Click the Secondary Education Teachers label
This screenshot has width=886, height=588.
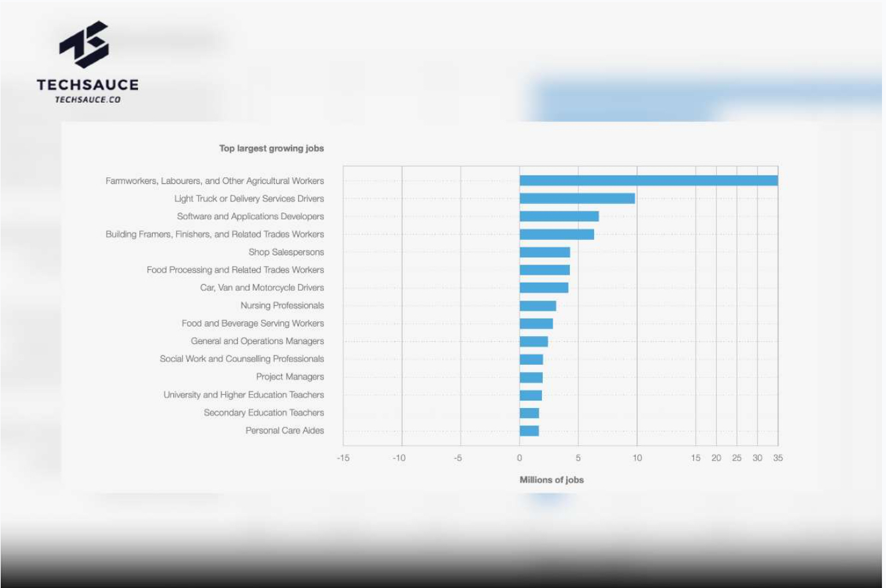(x=264, y=413)
